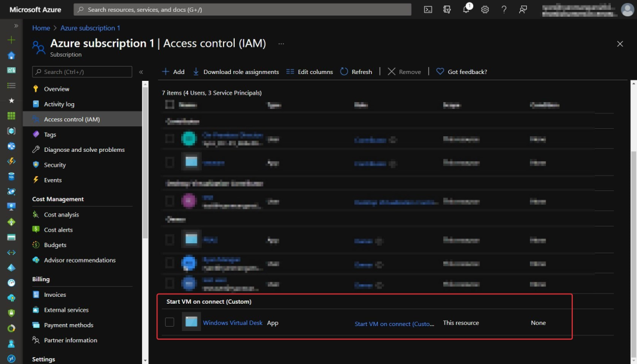Open All services list icon
The image size is (637, 364).
click(11, 85)
